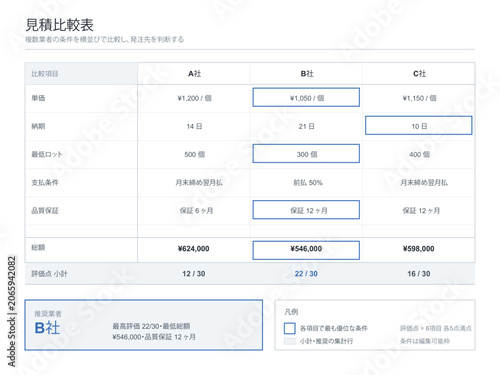Select the ¥624,000 total cell
The image size is (500, 375).
coord(194,249)
